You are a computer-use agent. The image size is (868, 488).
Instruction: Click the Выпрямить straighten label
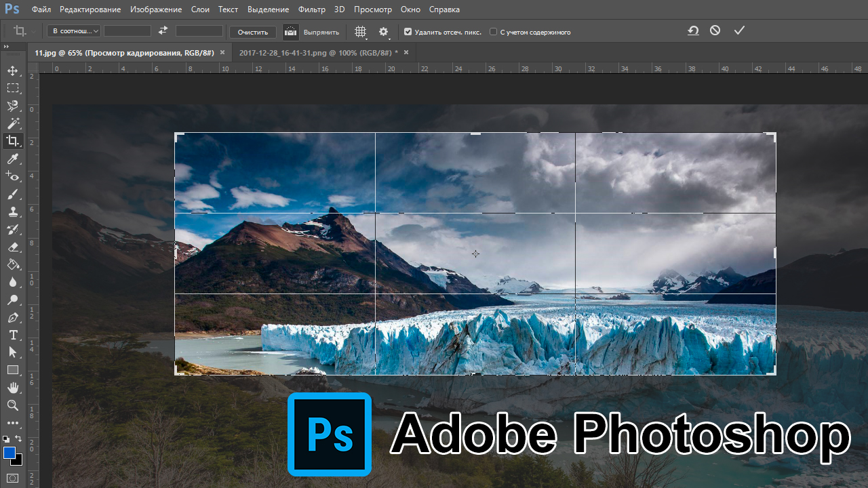point(321,32)
